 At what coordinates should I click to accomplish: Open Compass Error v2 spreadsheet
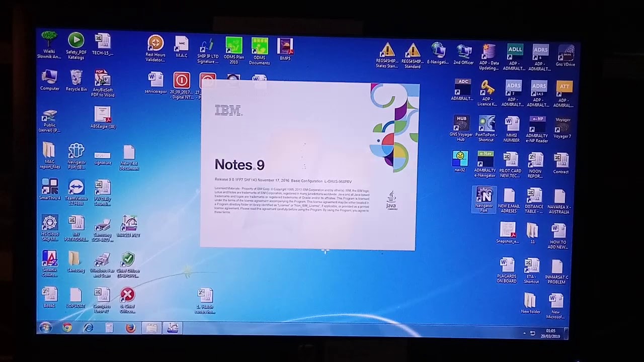(102, 301)
